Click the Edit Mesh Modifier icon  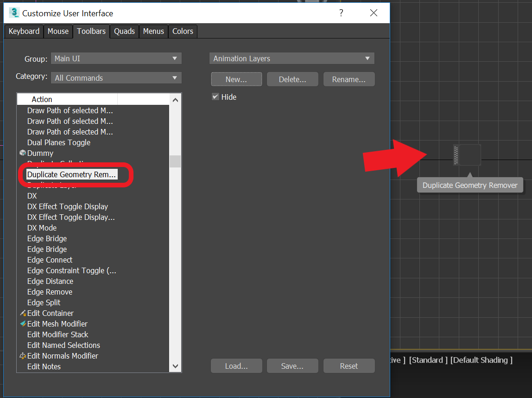click(x=22, y=324)
